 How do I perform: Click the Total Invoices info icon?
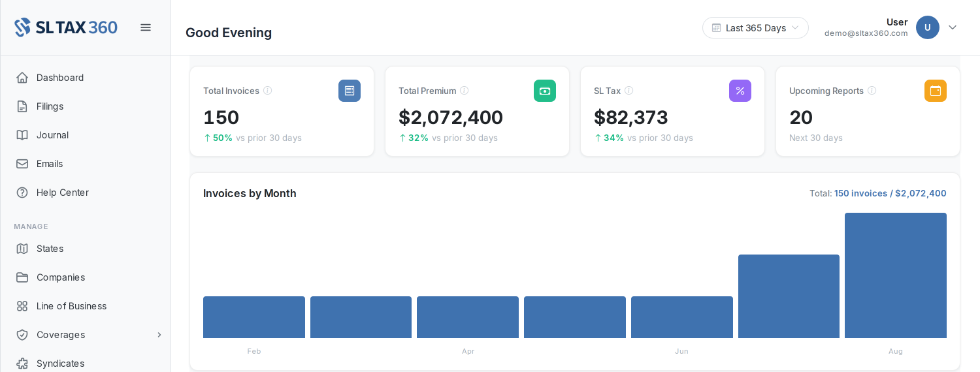click(x=267, y=91)
